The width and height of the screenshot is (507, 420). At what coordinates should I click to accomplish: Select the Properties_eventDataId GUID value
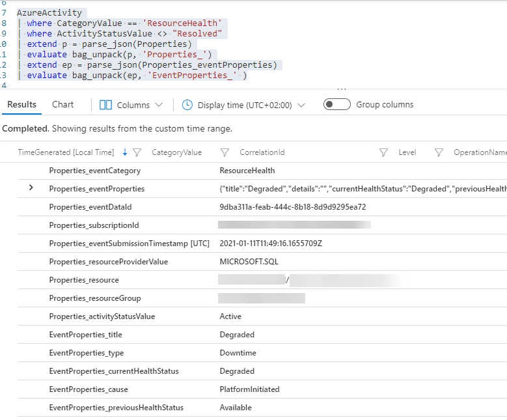click(x=293, y=207)
